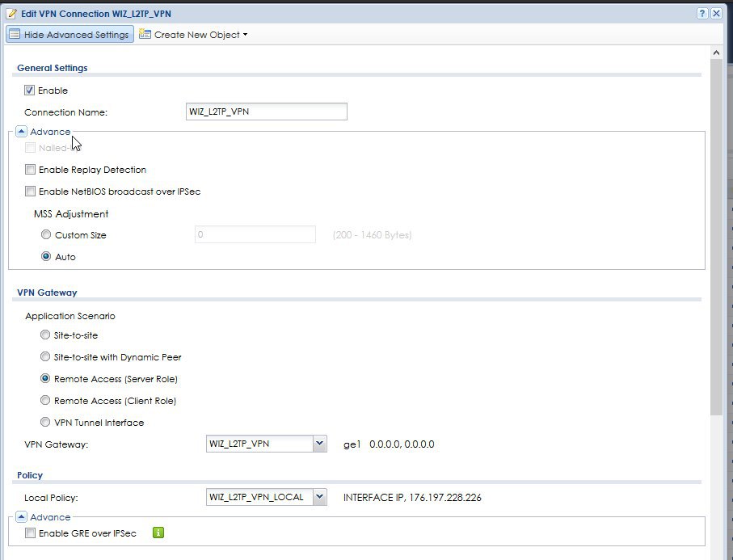
Task: Click the VPN Gateway combo box text
Action: click(x=260, y=444)
